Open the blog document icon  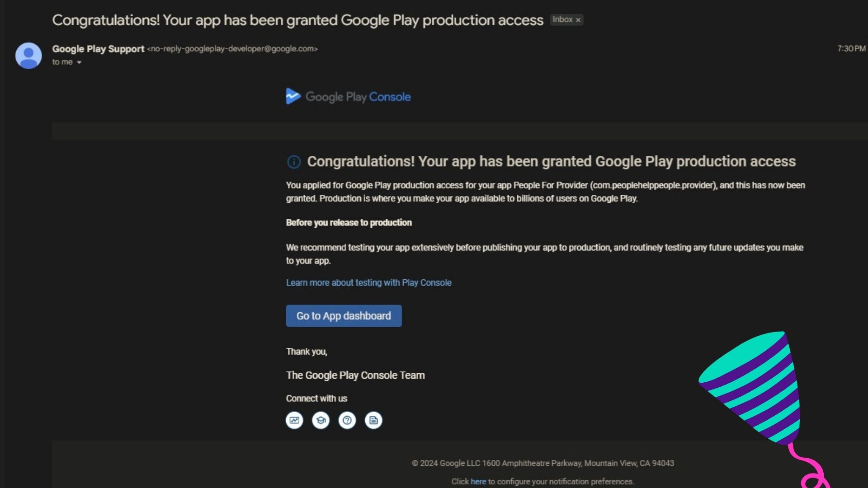coord(373,420)
